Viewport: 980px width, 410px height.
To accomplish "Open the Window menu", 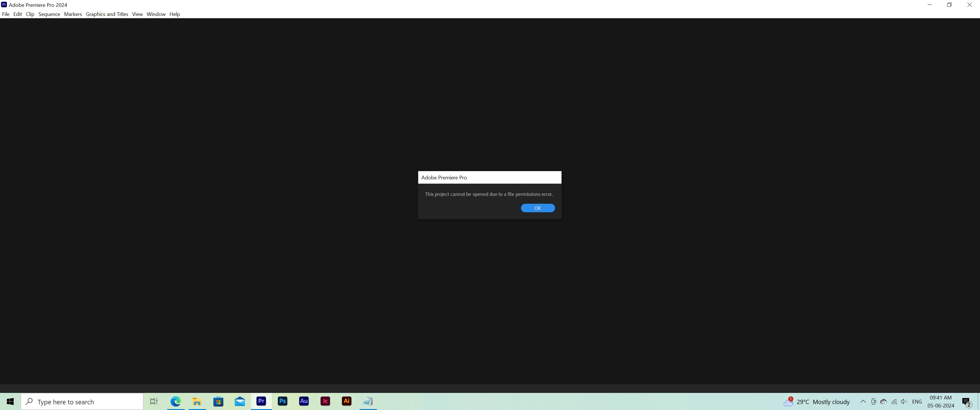I will point(156,14).
